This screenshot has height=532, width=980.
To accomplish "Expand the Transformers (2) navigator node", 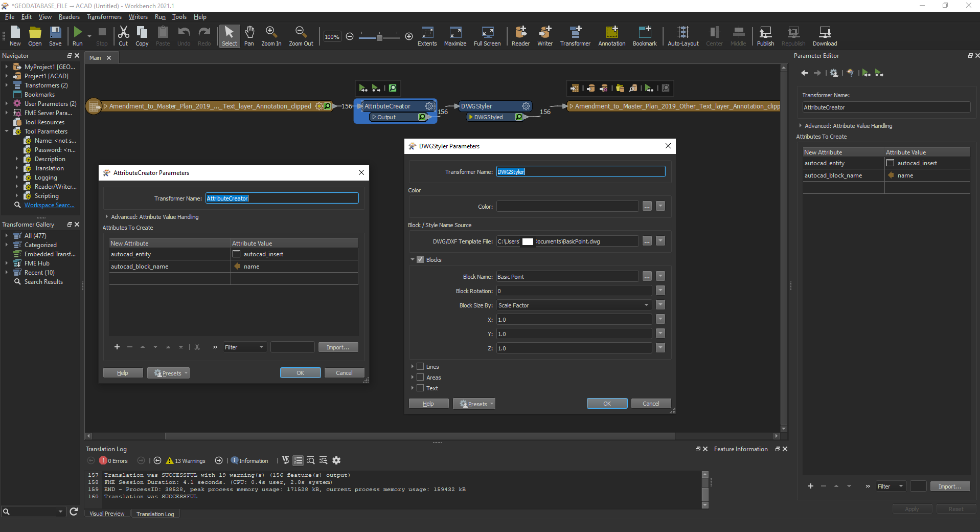I will coord(7,85).
